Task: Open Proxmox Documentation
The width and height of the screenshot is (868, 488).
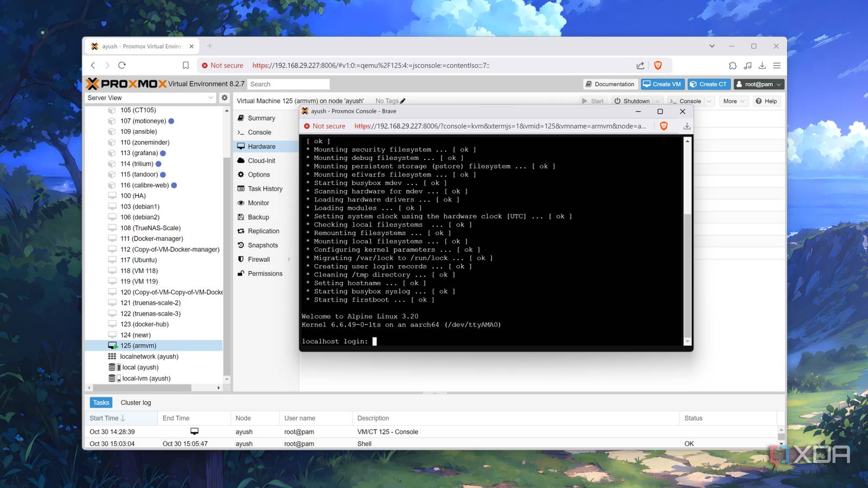Action: [610, 84]
